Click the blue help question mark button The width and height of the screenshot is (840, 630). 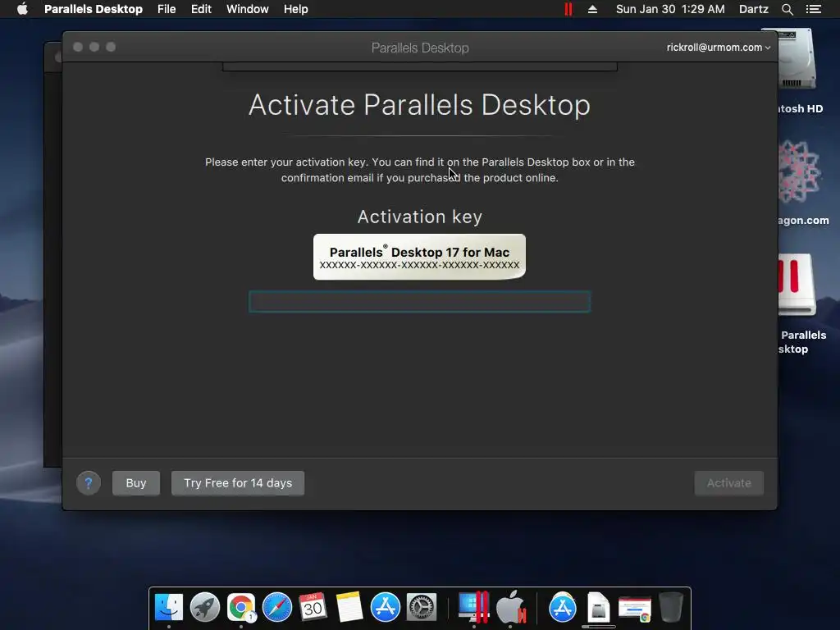coord(89,483)
